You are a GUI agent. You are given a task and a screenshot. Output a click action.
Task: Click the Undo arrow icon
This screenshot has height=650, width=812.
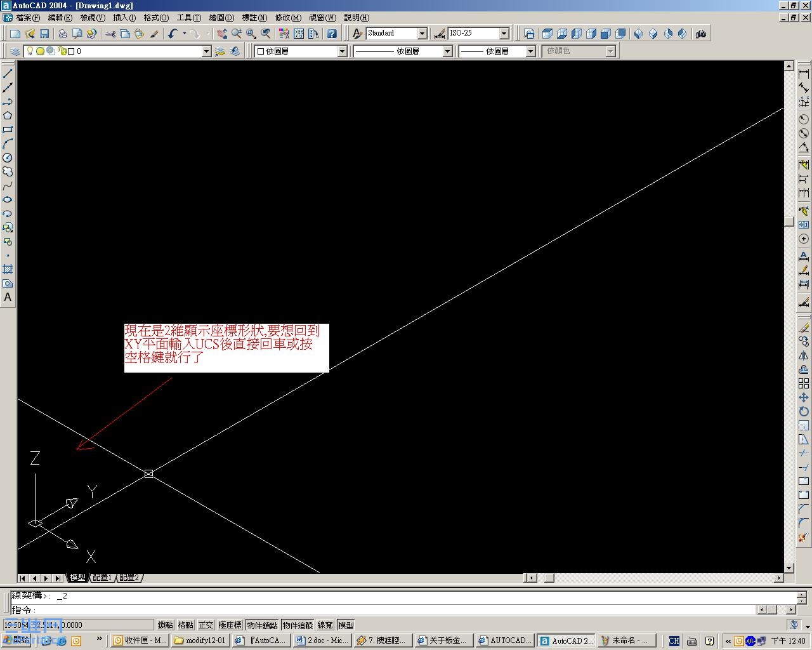click(x=173, y=34)
